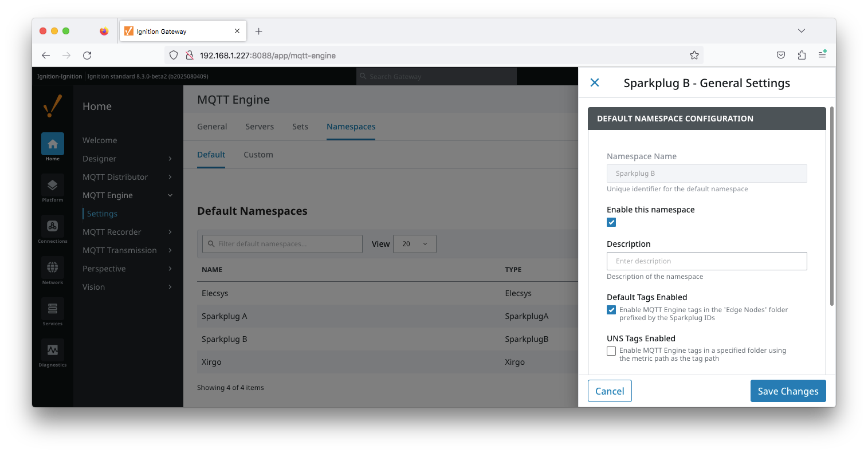Click the settings panel scrollbar
868x453 pixels.
coord(832,206)
